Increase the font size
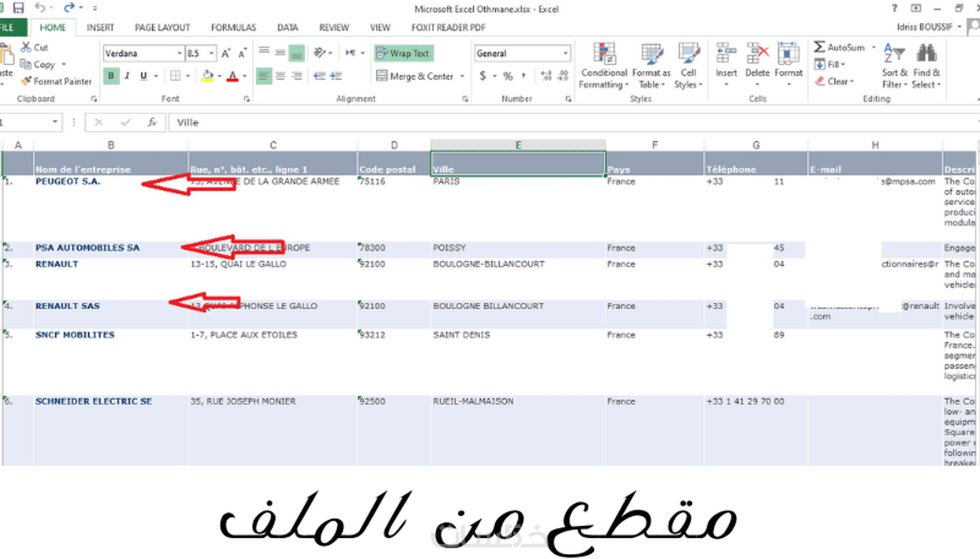The width and height of the screenshot is (980, 559). pos(226,54)
